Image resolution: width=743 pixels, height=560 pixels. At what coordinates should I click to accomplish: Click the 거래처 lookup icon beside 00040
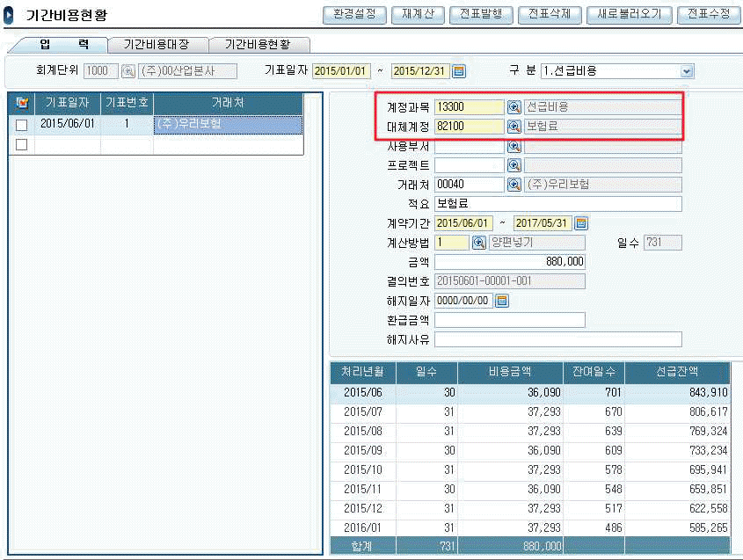[x=514, y=185]
